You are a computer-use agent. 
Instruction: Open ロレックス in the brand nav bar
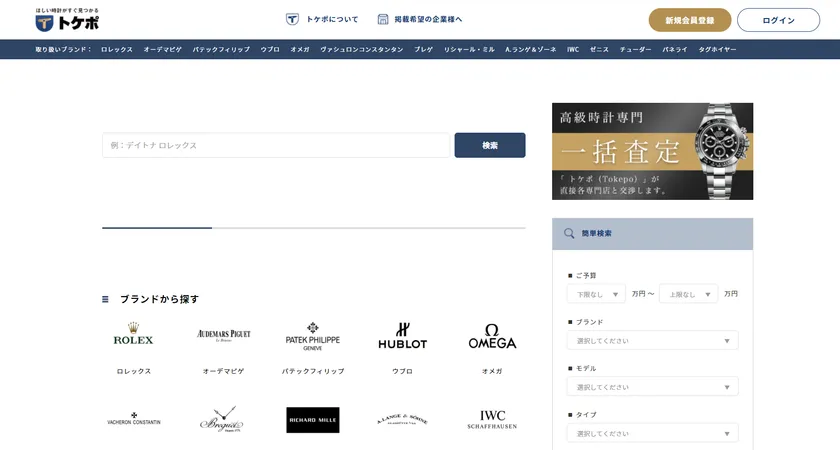pos(117,49)
